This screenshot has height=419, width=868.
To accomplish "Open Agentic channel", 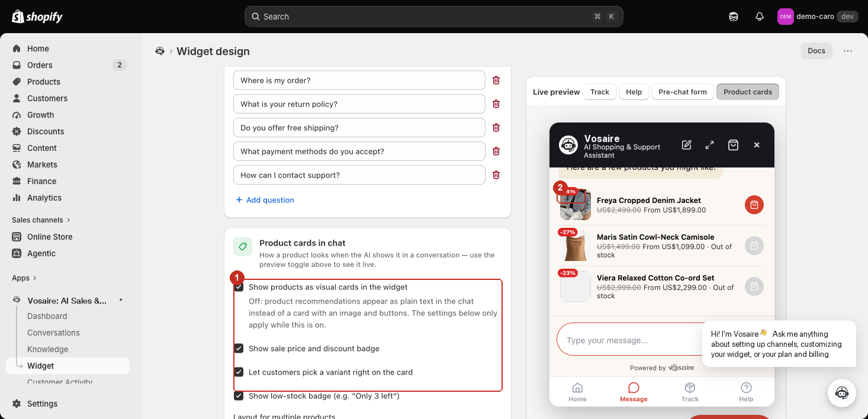I will pyautogui.click(x=41, y=253).
